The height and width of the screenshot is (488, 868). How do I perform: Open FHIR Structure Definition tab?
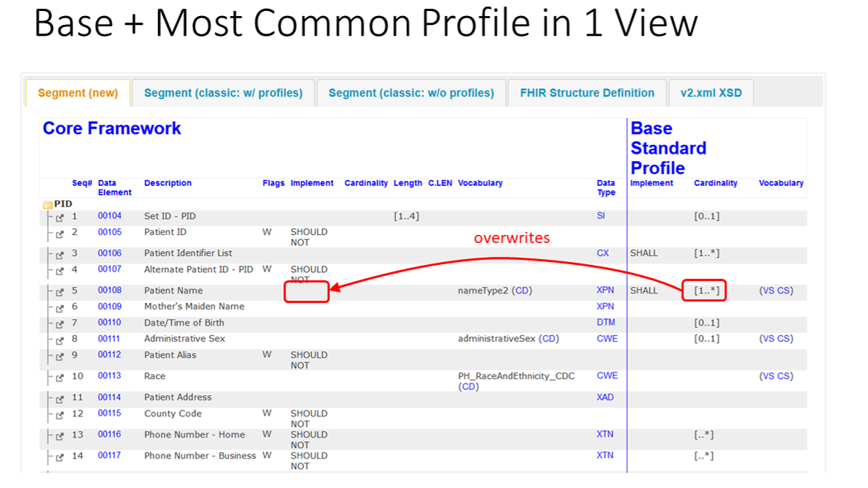[x=587, y=93]
